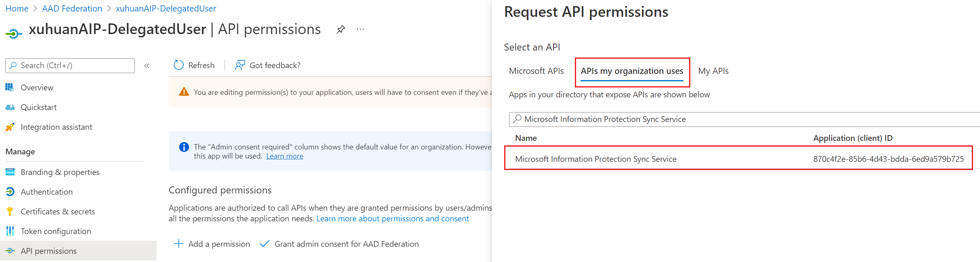Open Branding & properties
The image size is (980, 262).
point(60,172)
